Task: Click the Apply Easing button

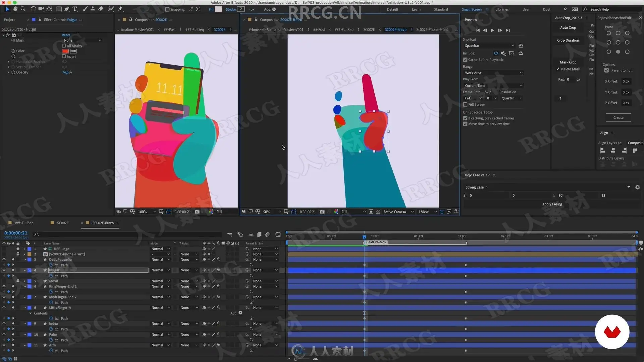Action: (x=552, y=204)
